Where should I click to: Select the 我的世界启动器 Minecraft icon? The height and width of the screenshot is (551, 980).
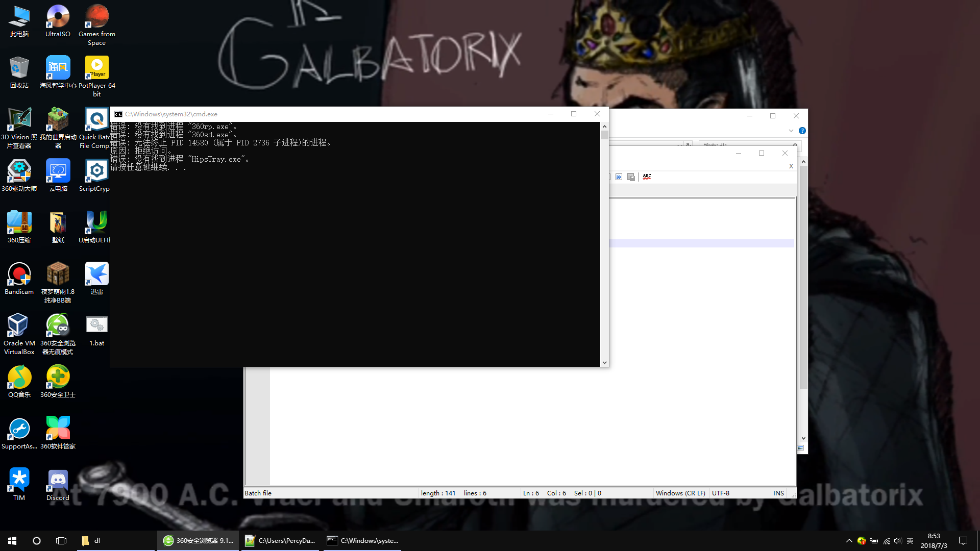pyautogui.click(x=58, y=128)
